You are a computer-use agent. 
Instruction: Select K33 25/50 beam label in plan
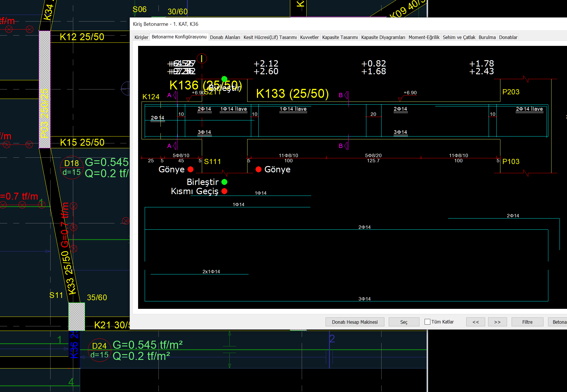coord(68,272)
